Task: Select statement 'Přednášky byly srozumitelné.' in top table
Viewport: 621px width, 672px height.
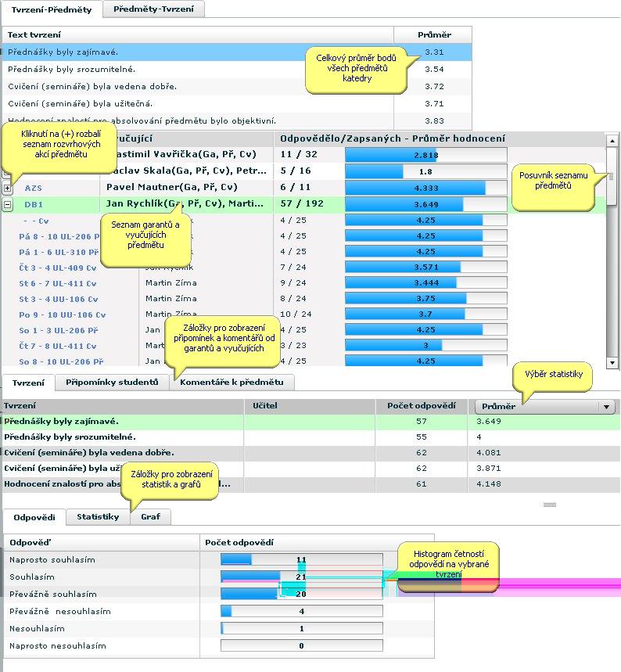Action: click(237, 69)
